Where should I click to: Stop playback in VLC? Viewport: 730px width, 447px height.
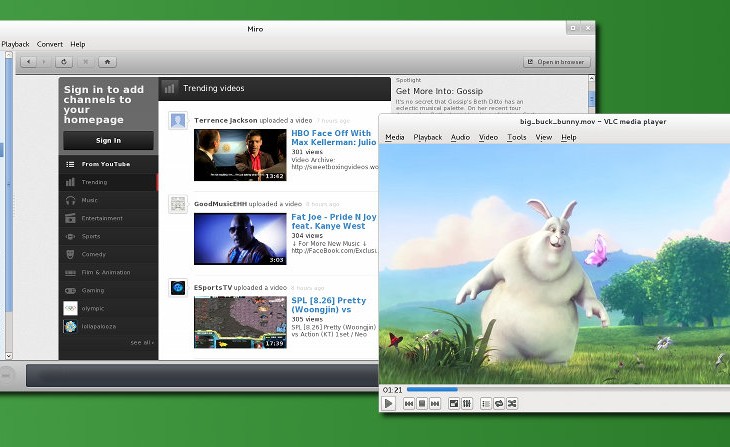coord(422,404)
